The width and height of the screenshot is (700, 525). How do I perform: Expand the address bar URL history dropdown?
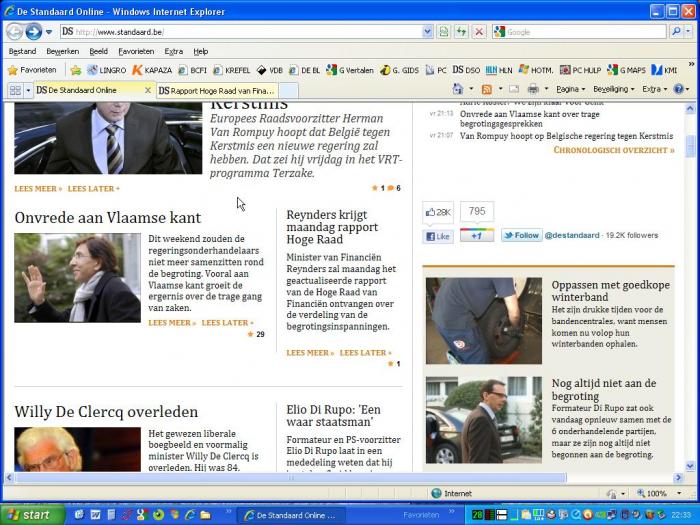(427, 32)
